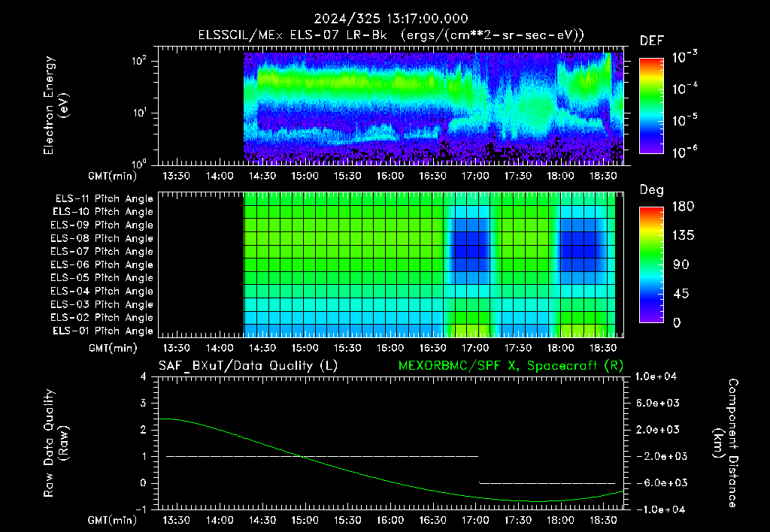Select the ELS-10 Pitch Angle row label
The height and width of the screenshot is (532, 770).
pos(103,212)
